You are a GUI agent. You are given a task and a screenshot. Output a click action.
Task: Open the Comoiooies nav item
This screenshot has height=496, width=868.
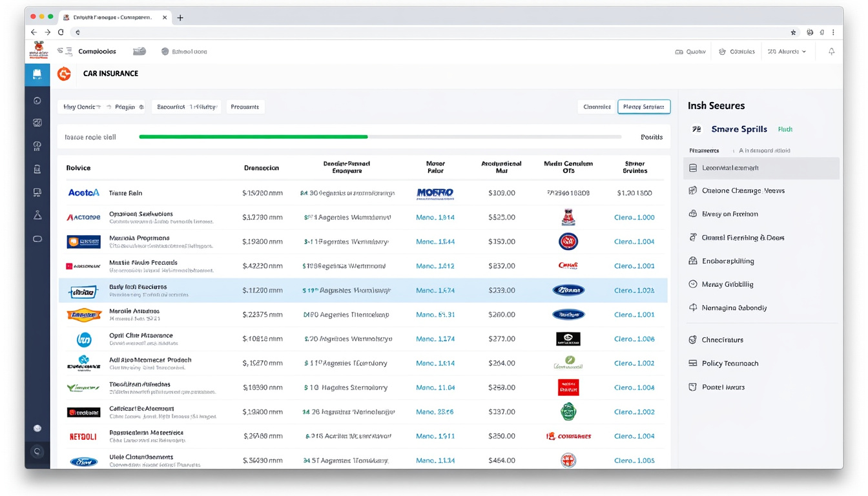click(x=97, y=51)
